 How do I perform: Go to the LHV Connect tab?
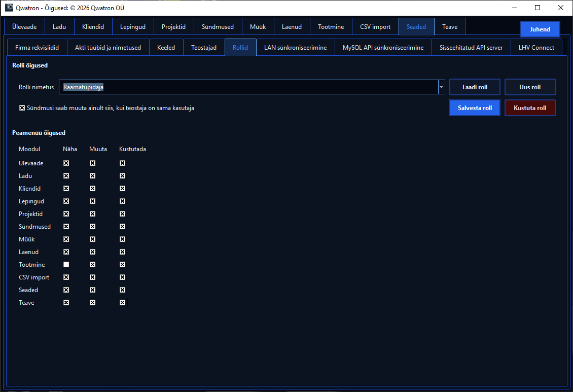tap(536, 48)
